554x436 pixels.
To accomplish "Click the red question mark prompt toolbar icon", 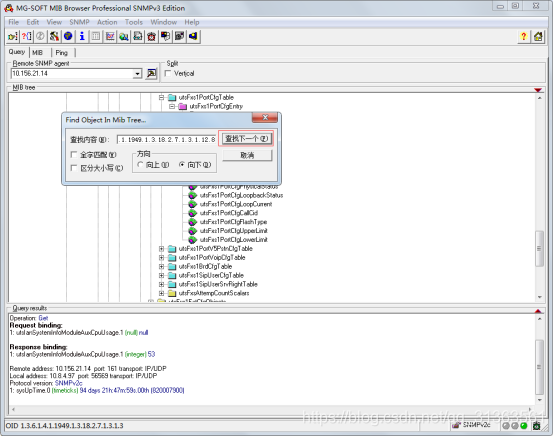I will pos(26,36).
